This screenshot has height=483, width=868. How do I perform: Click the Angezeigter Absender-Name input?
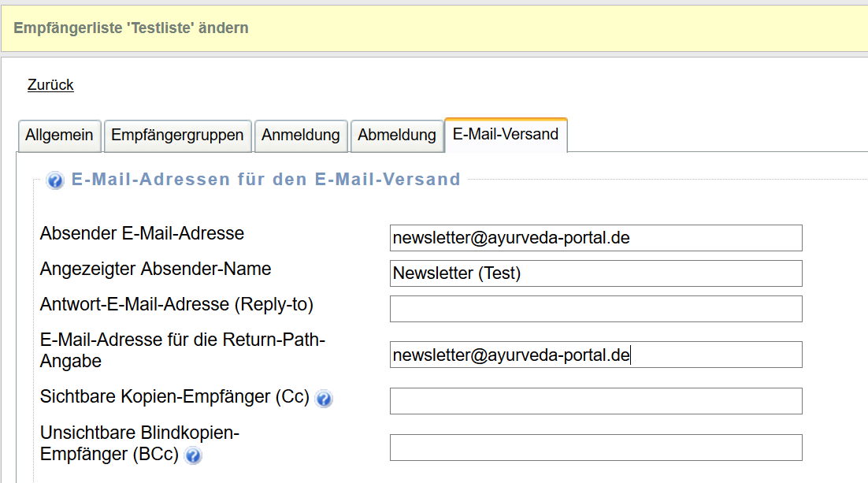[595, 273]
